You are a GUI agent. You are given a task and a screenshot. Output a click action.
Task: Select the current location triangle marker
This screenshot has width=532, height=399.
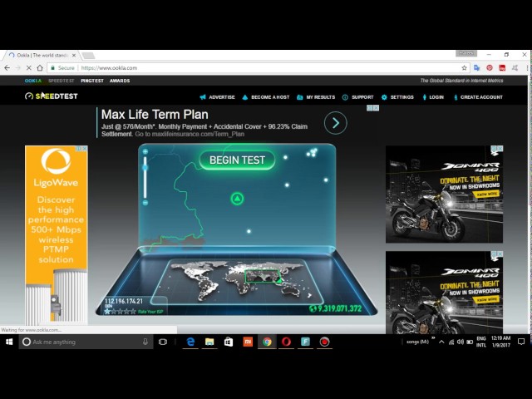click(237, 199)
